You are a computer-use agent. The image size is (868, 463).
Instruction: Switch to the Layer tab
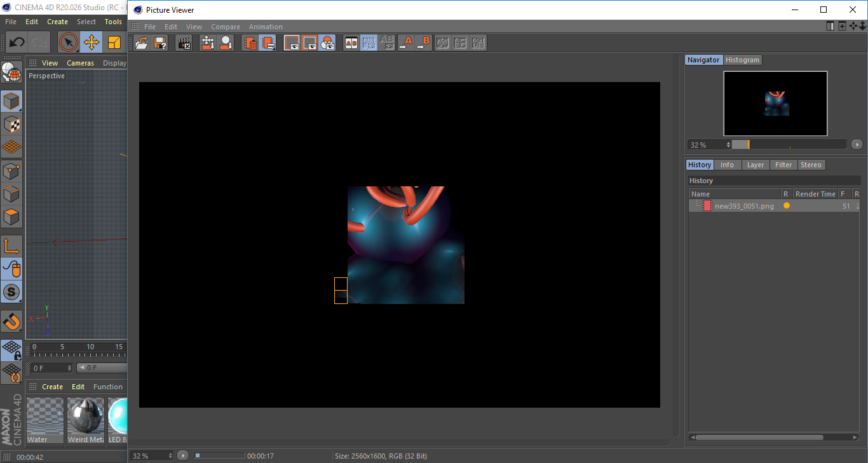(756, 165)
